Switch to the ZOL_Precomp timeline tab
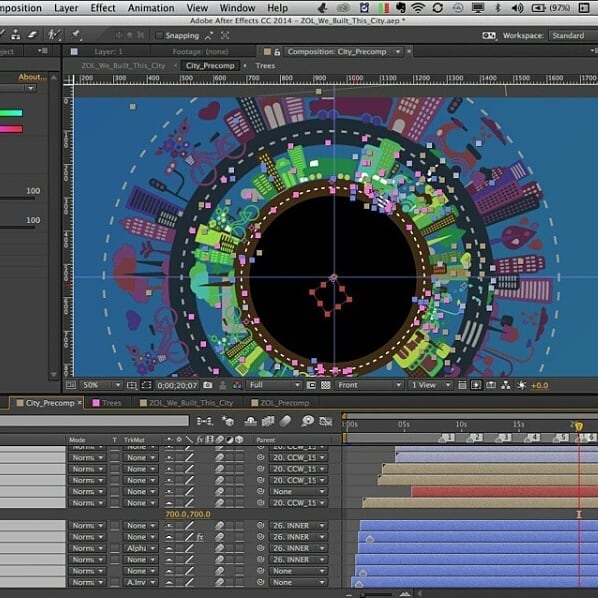 (x=280, y=403)
